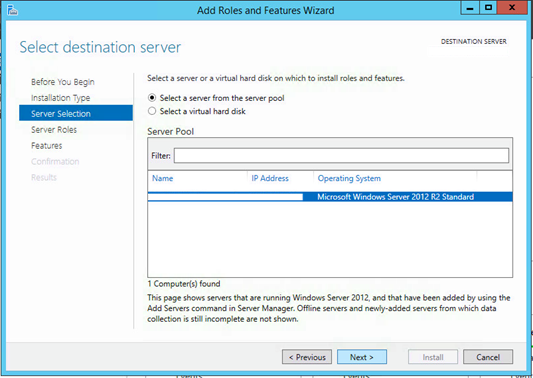Go to Before You Begin step
The width and height of the screenshot is (533, 378).
click(63, 82)
